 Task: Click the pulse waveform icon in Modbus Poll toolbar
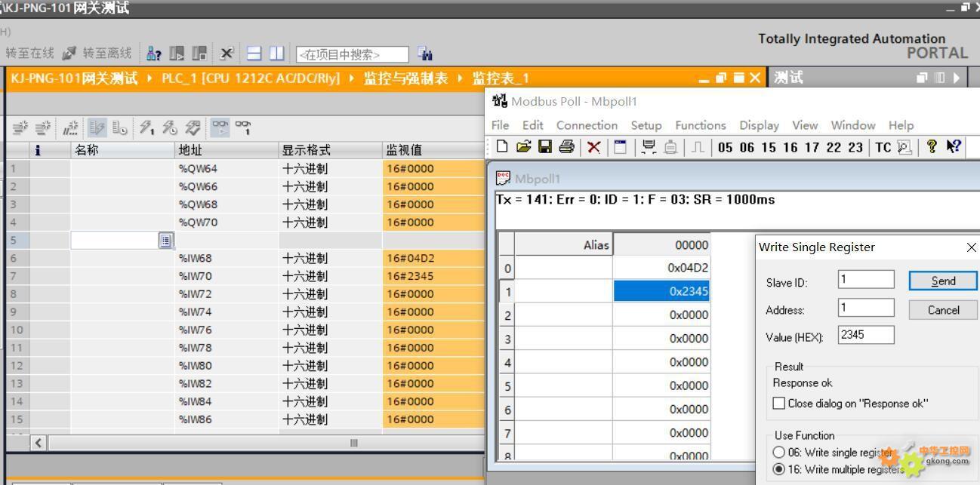pyautogui.click(x=698, y=147)
